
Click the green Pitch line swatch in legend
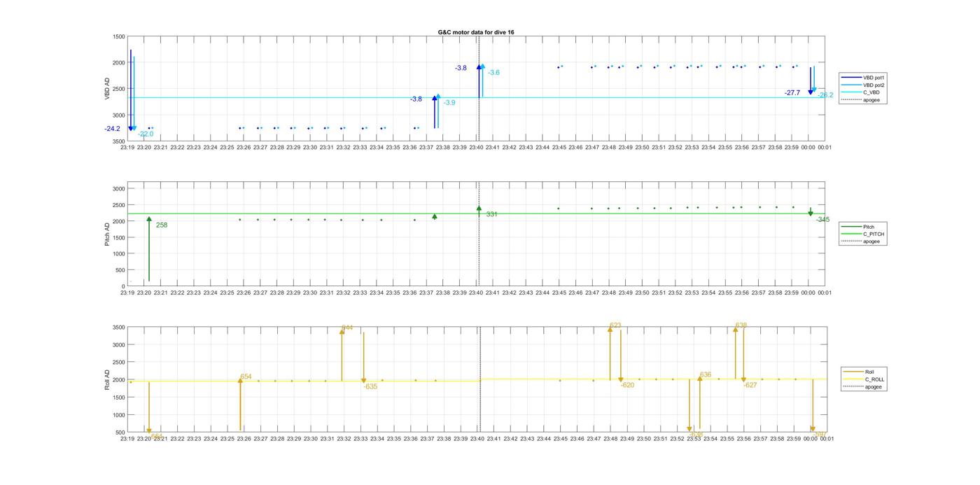(852, 227)
